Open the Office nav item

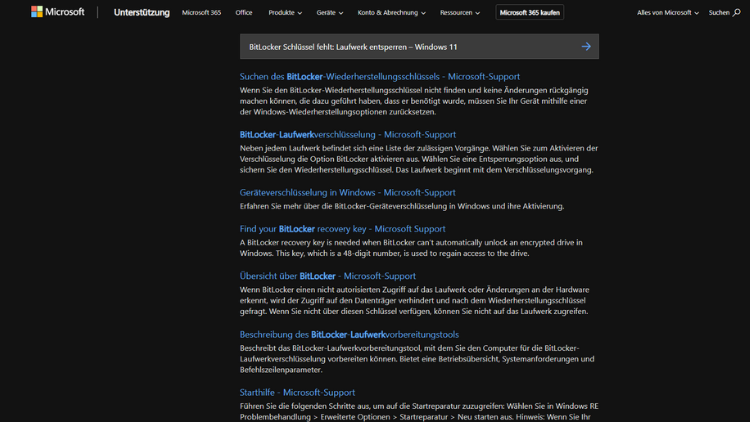coord(243,13)
